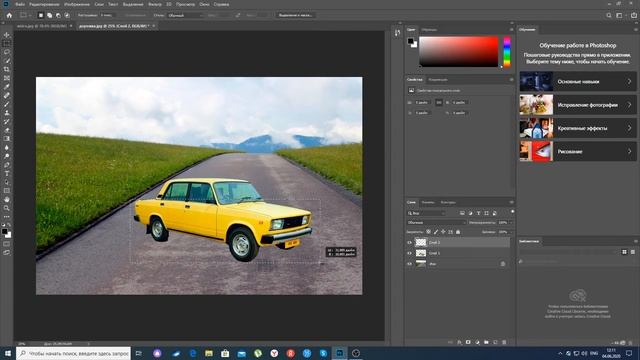Select the Hand tool
The width and height of the screenshot is (640, 360).
7,199
